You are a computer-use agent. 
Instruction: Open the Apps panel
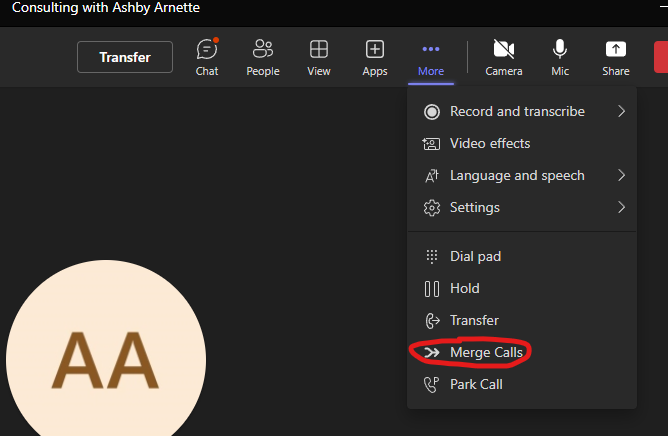point(375,58)
